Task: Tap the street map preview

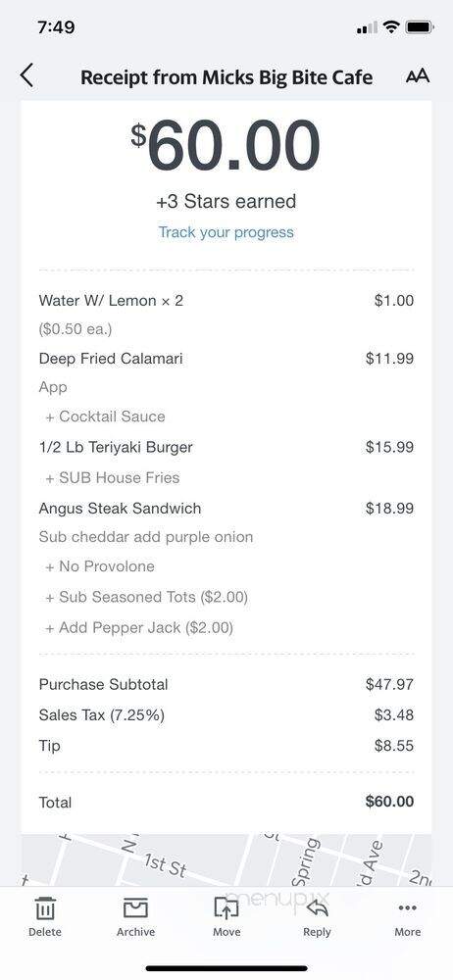Action: 226,859
